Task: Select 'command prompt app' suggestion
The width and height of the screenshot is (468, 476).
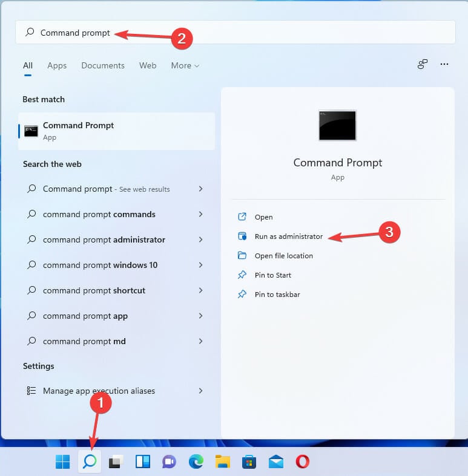Action: click(x=116, y=316)
